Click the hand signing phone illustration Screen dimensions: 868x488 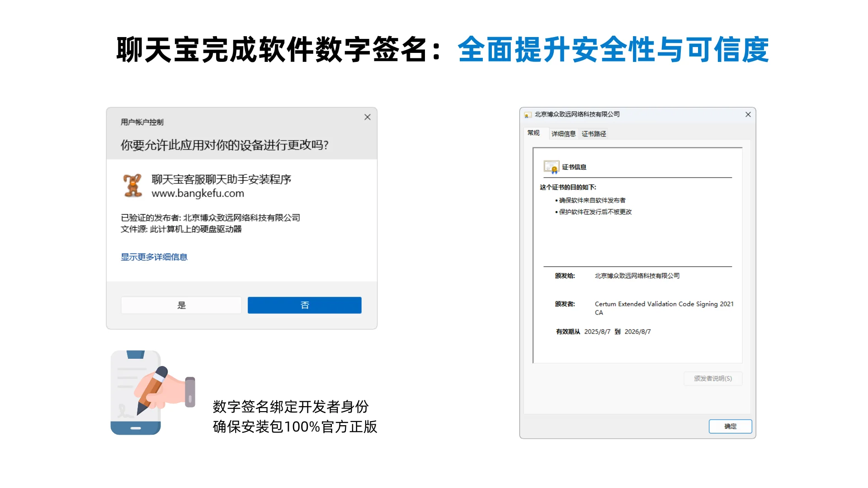tap(153, 392)
